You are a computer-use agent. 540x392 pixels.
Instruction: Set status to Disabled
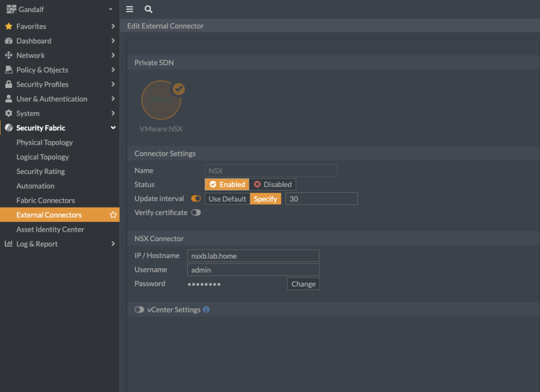coord(273,184)
